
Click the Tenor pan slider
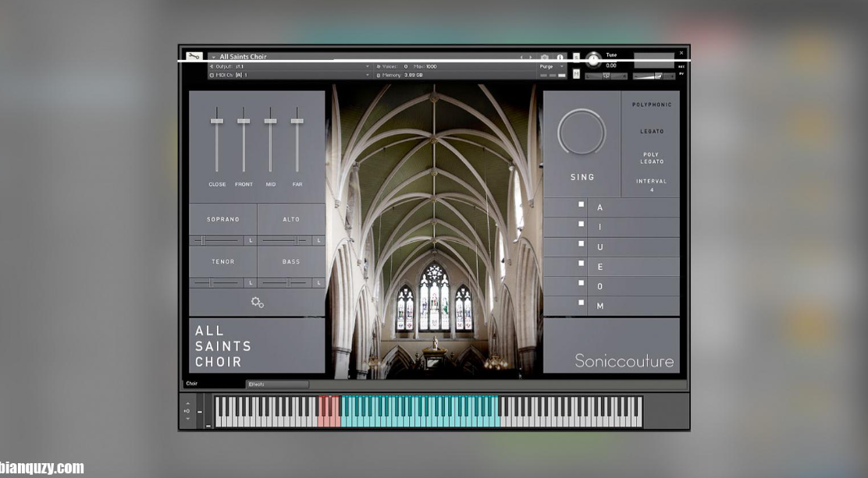pos(216,283)
